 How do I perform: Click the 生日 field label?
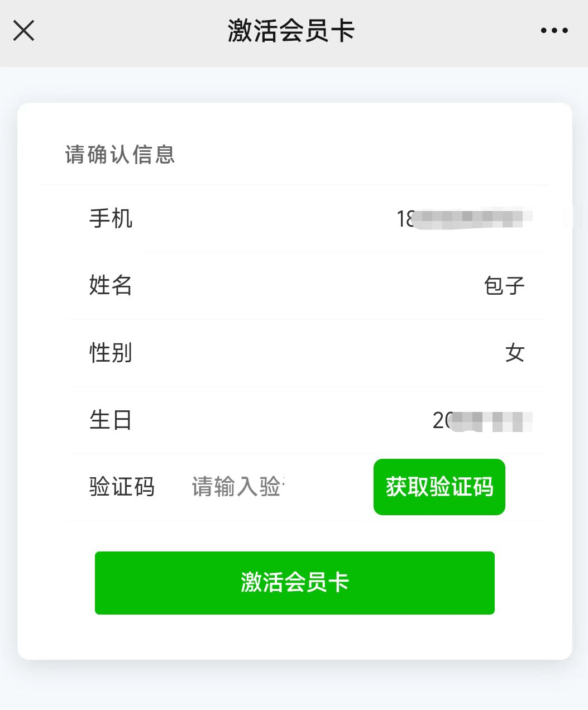click(111, 420)
